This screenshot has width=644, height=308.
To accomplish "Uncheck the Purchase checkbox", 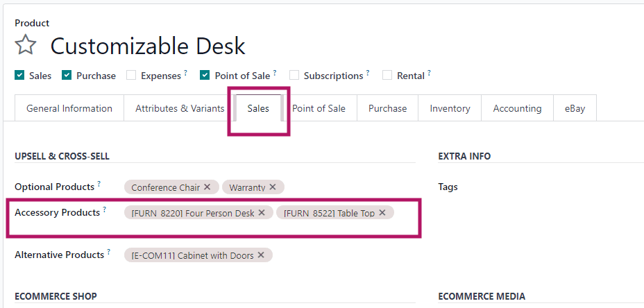I will point(67,76).
